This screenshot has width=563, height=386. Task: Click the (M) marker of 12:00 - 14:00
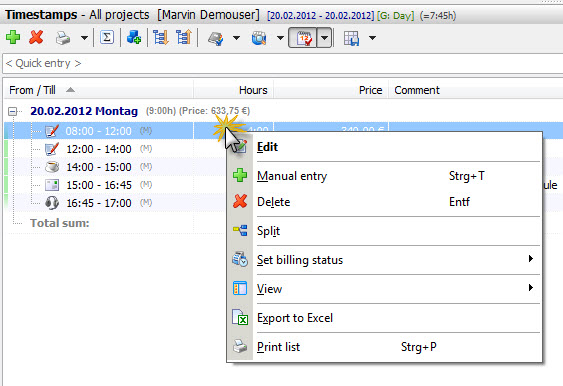pyautogui.click(x=146, y=148)
